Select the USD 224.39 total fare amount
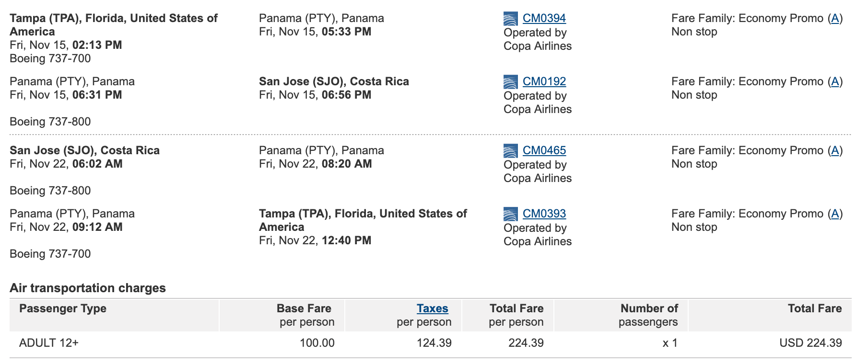Viewport: 868px width, 364px height. click(x=810, y=343)
